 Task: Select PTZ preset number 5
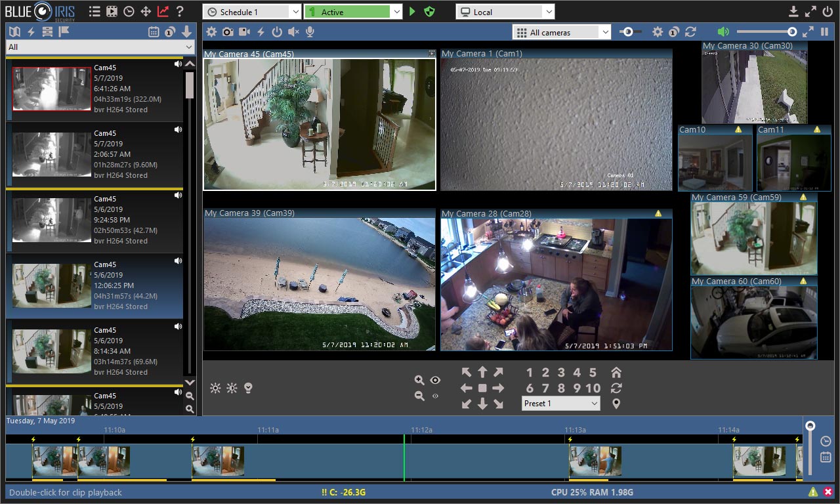point(593,372)
